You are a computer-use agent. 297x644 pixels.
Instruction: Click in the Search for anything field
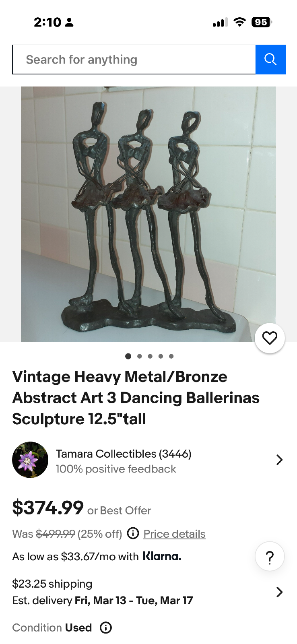click(x=134, y=60)
